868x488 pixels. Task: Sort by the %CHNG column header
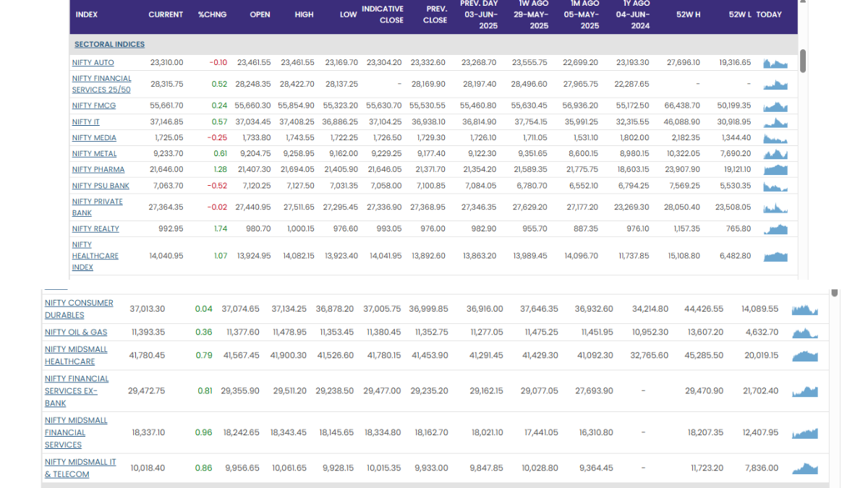[x=213, y=14]
